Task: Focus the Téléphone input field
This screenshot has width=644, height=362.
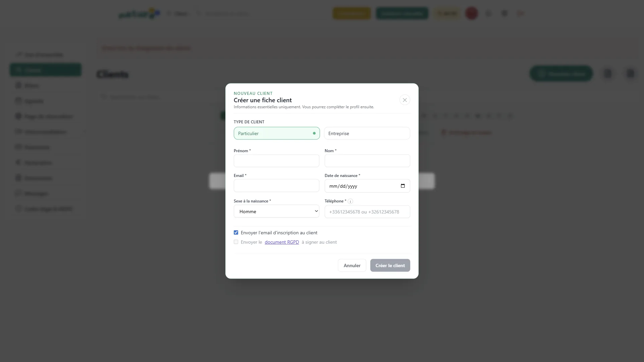Action: [x=367, y=212]
